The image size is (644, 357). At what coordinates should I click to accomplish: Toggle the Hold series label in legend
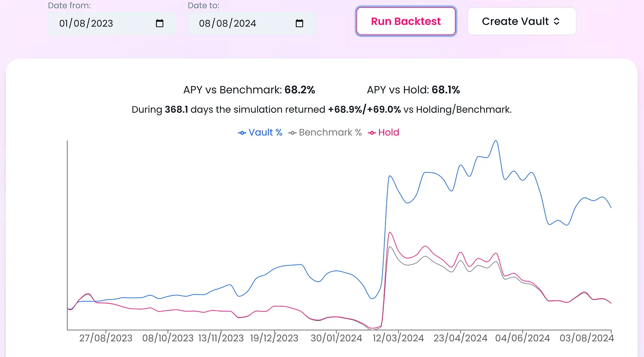(x=389, y=132)
